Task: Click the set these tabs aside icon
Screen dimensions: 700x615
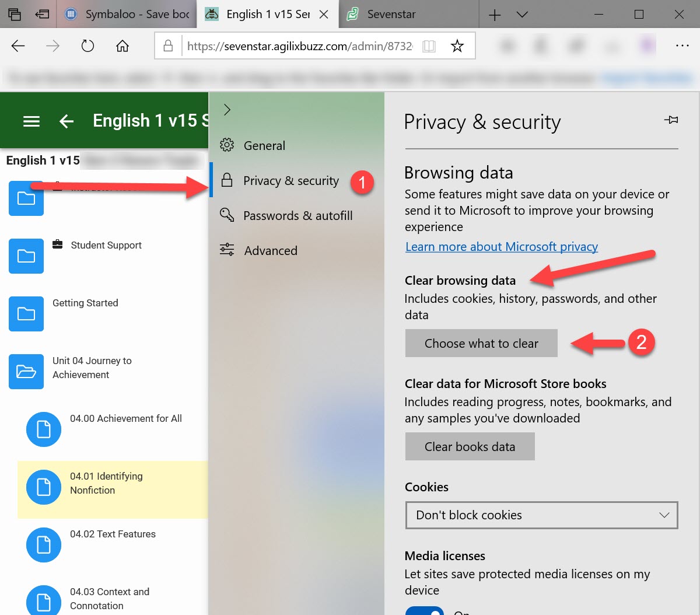Action: click(42, 14)
